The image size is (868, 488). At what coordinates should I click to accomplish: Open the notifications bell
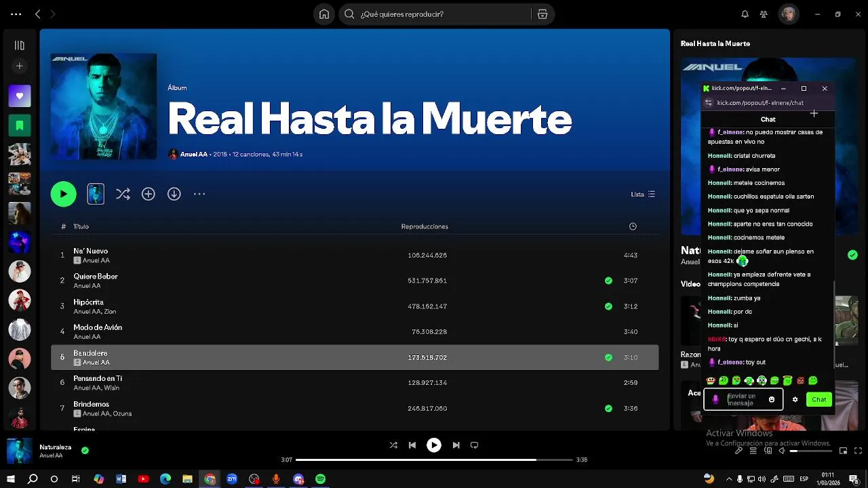click(x=745, y=14)
